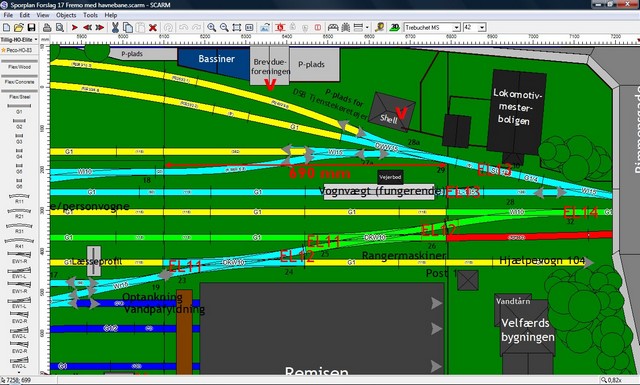640x385 pixels.
Task: Delete selected object with the red X
Action: point(153,27)
